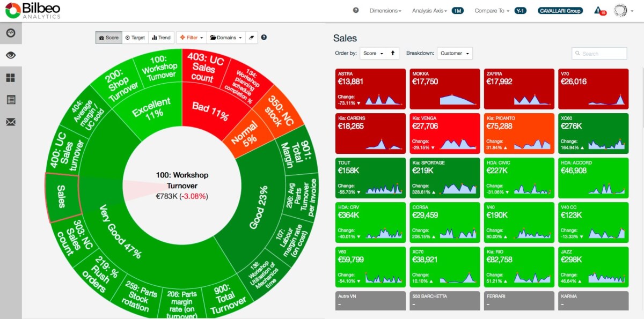The image size is (644, 319).
Task: Open the XC60 €276K card
Action: pos(593,133)
